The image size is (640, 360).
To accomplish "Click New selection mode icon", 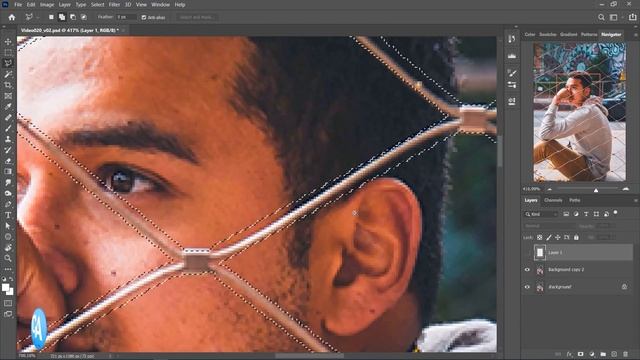I will click(x=51, y=17).
